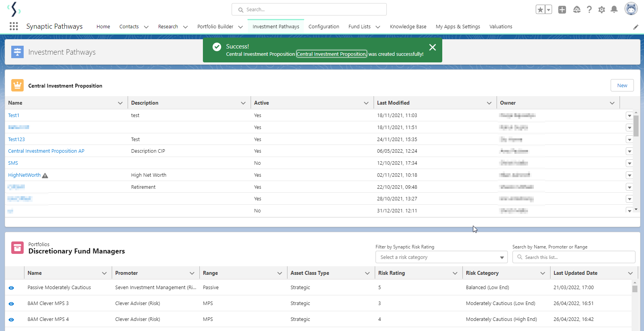Open the notifications bell
644x331 pixels.
[x=614, y=10]
